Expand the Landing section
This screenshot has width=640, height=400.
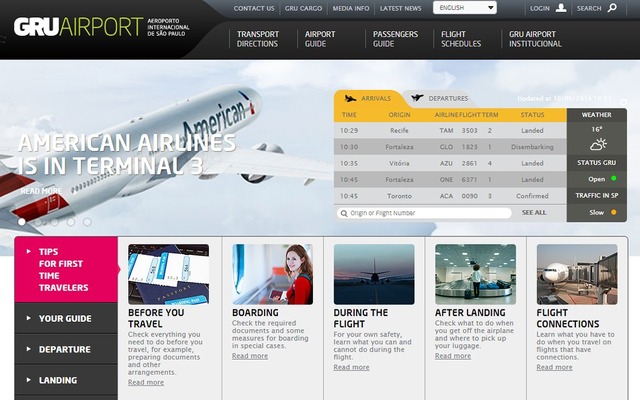coord(66,380)
